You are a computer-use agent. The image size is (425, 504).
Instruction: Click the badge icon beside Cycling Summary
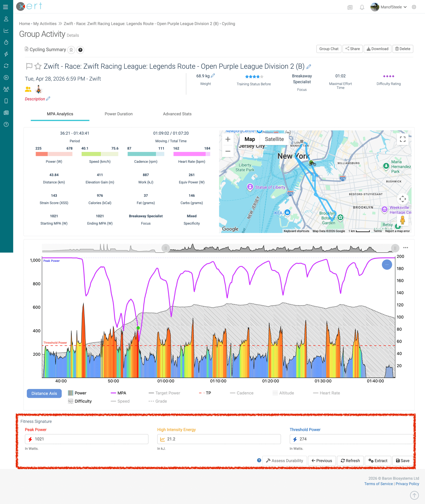pos(71,50)
